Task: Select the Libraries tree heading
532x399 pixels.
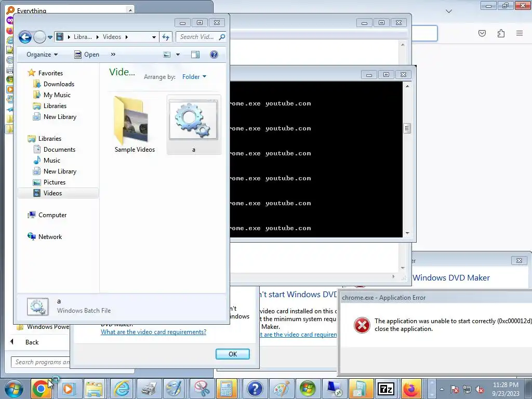Action: coord(49,138)
